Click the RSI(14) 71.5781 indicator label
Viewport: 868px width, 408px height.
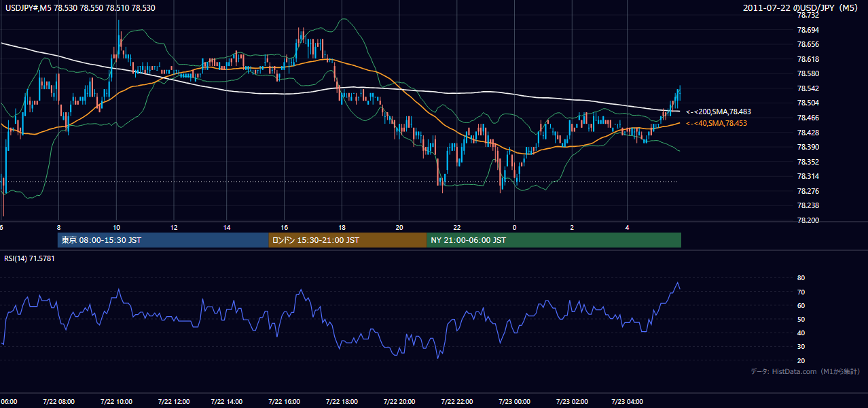pos(29,258)
